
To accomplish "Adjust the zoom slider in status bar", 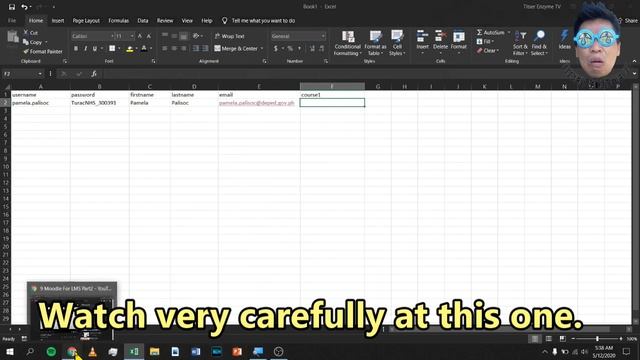I will tap(597, 339).
